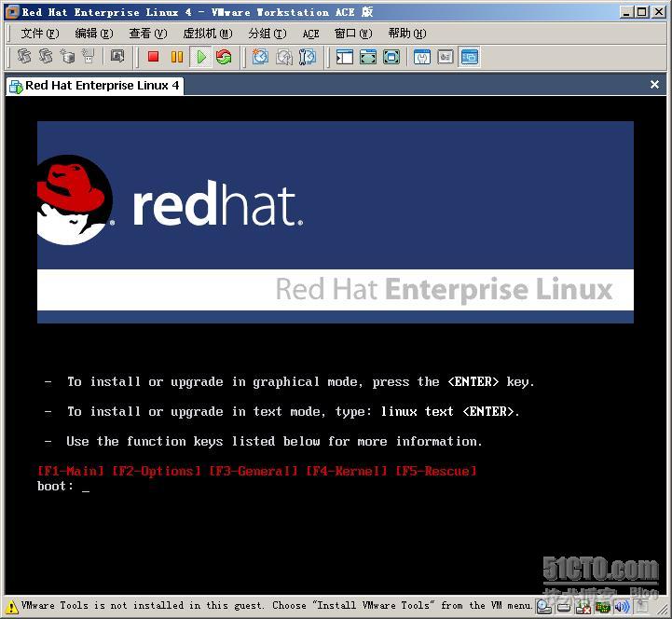
Task: Maximize the VMware Workstation window
Action: [x=641, y=12]
